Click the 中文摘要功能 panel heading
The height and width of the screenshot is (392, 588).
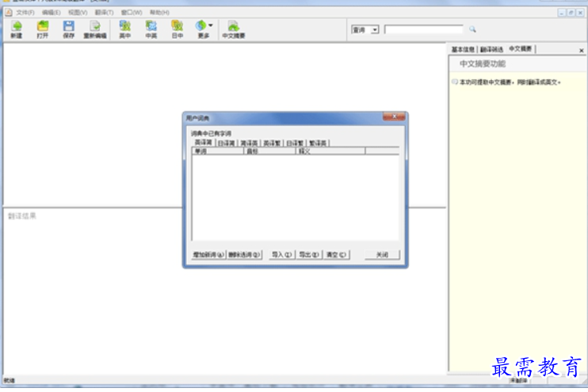click(483, 63)
